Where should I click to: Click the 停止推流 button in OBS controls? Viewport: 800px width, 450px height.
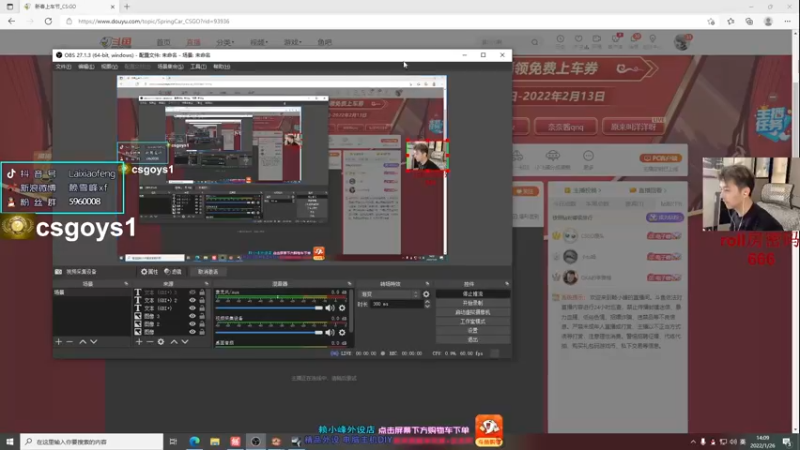[472, 294]
